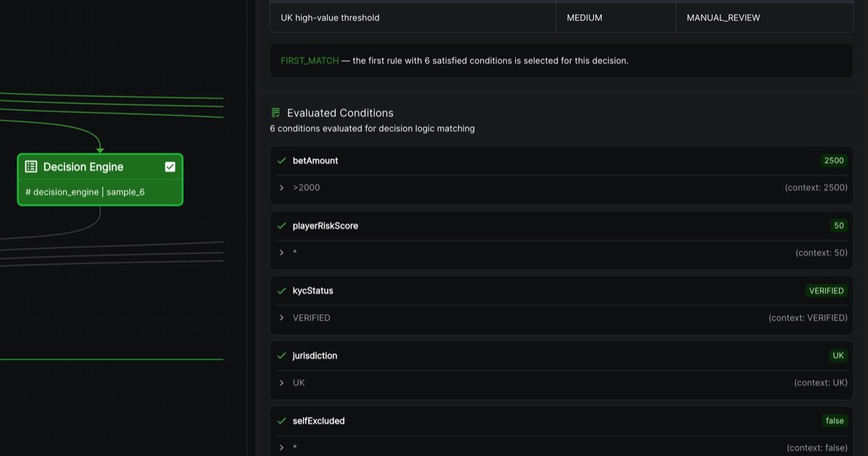
Task: Click the selfExcluded condition name
Action: (x=319, y=421)
